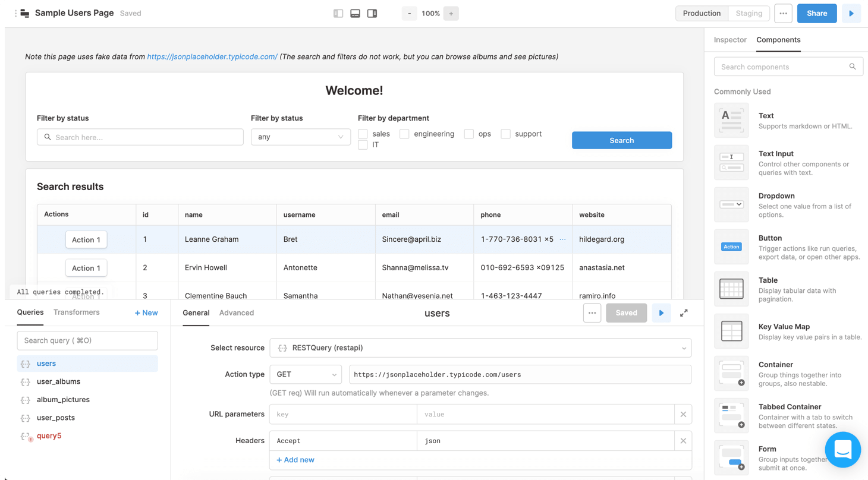Open the RESTQuery resource selector
868x480 pixels.
point(482,348)
